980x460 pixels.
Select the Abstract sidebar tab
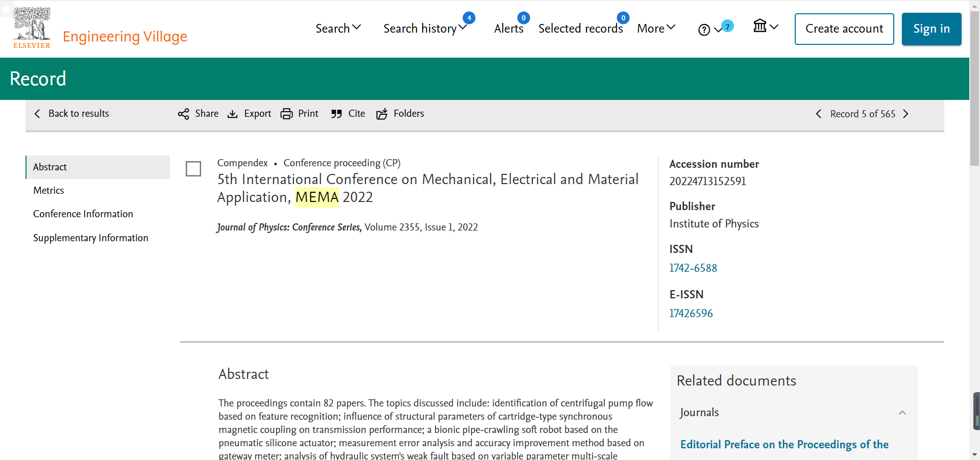pos(98,167)
